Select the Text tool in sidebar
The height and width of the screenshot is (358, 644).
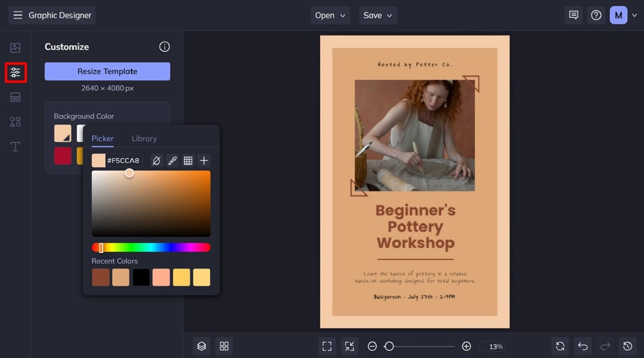coord(15,147)
